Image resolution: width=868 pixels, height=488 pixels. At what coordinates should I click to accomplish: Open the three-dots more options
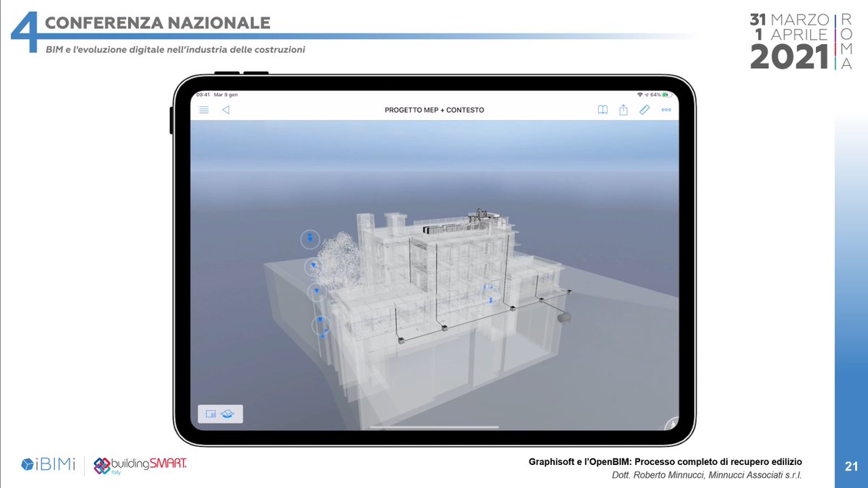666,110
